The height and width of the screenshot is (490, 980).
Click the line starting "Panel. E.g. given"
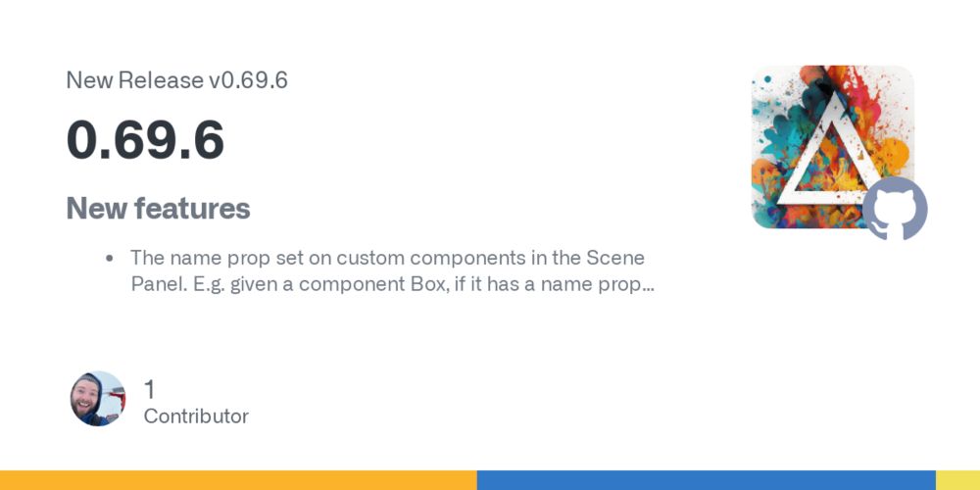click(x=393, y=284)
